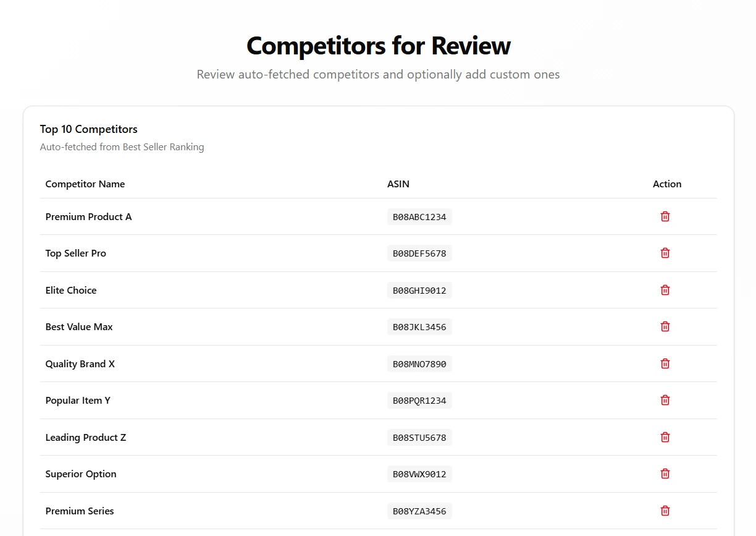
Task: Click the Top 10 Competitors heading
Action: 89,129
